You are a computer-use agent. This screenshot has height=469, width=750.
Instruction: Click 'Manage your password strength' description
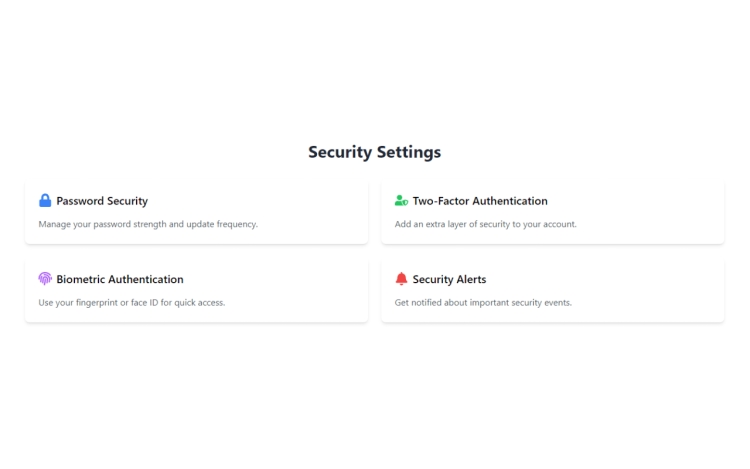[148, 224]
